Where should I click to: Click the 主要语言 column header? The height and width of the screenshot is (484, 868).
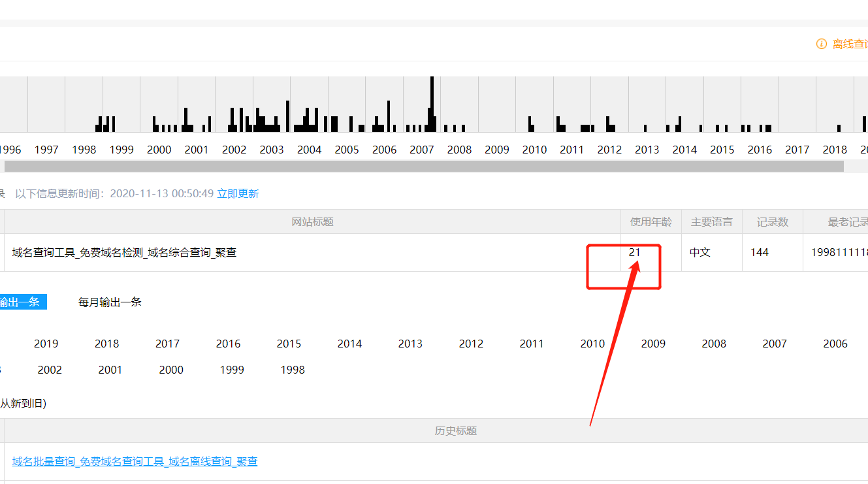point(712,221)
